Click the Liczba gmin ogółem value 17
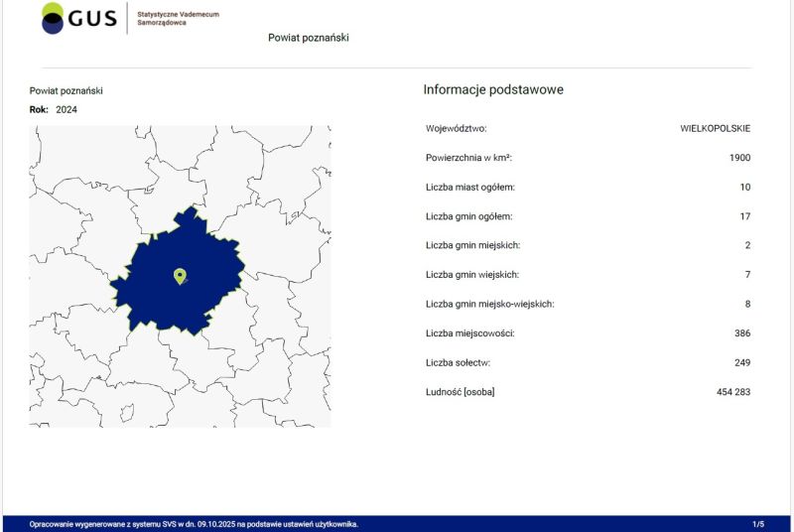This screenshot has width=794, height=532. [744, 216]
